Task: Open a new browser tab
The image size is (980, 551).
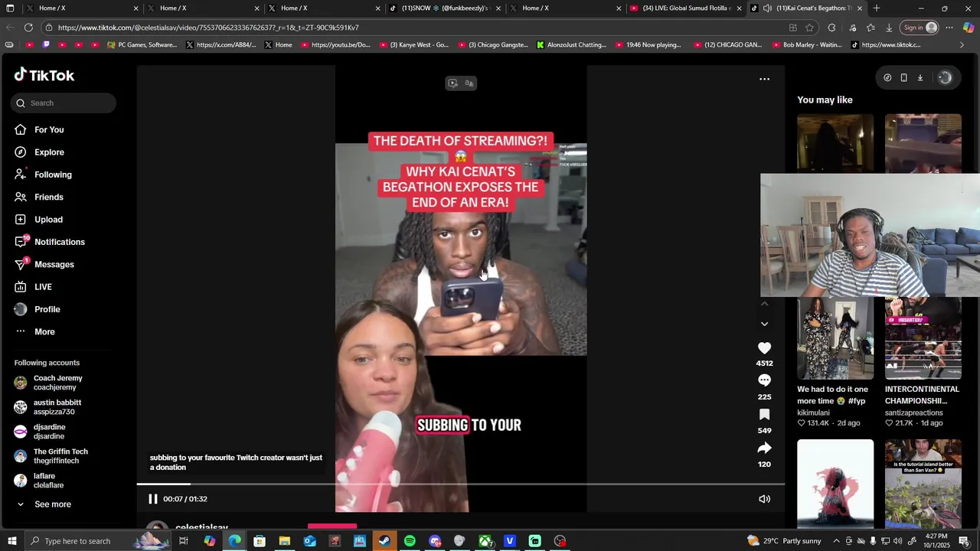Action: (x=877, y=8)
